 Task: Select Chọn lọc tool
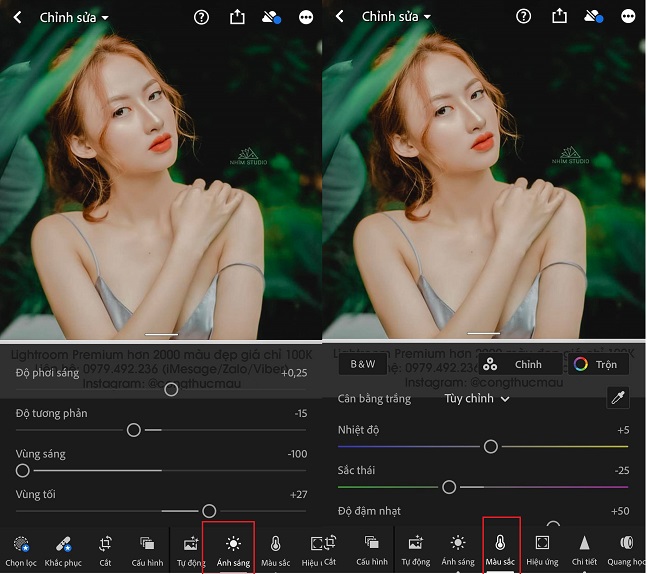(21, 551)
